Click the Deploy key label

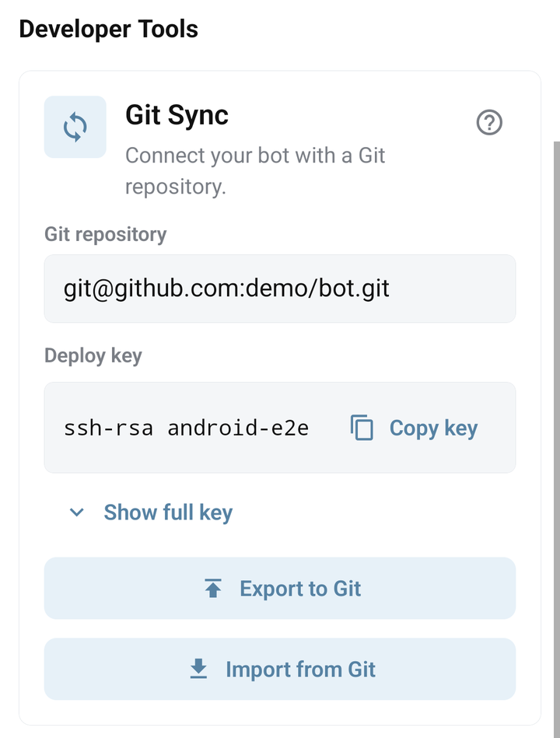(93, 355)
